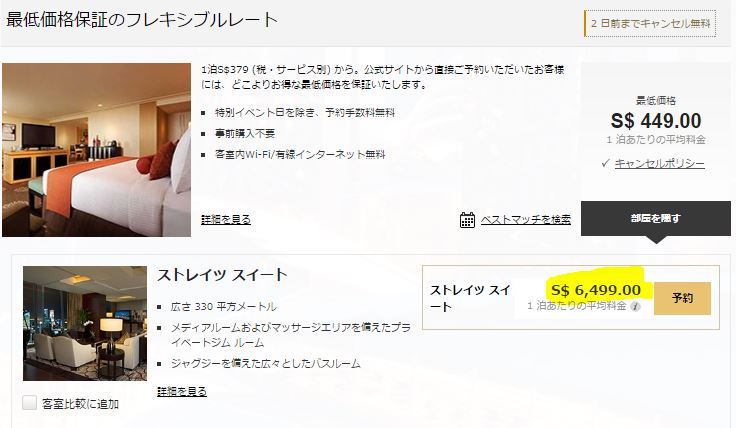Screen dimensions: 736x428
Task: Click the checkmark icon next to キャンセルポリシー
Action: tap(606, 163)
